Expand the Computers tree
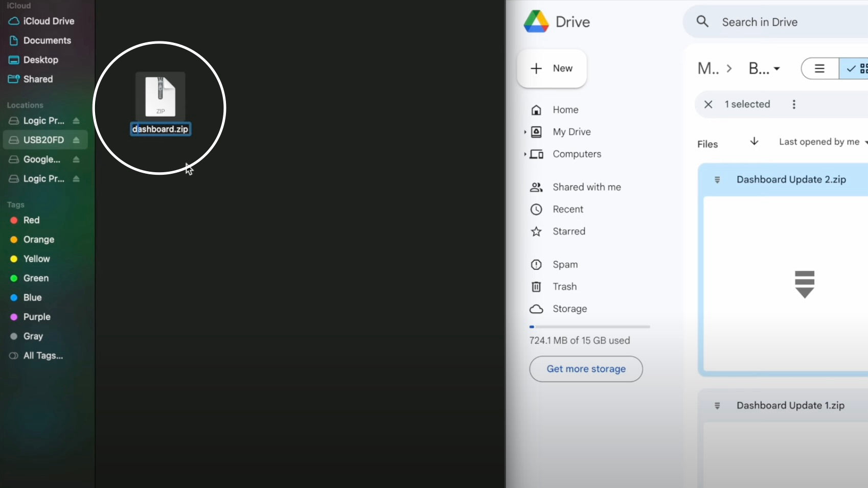Viewport: 868px width, 488px height. 525,154
